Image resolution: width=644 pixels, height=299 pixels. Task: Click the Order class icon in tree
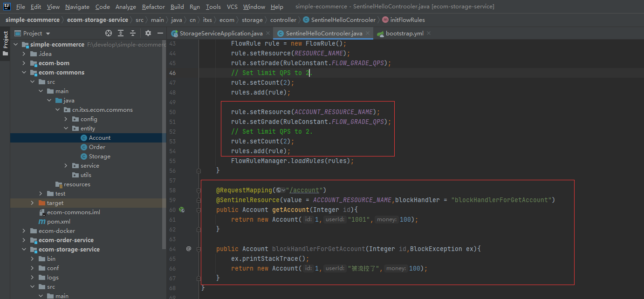84,147
